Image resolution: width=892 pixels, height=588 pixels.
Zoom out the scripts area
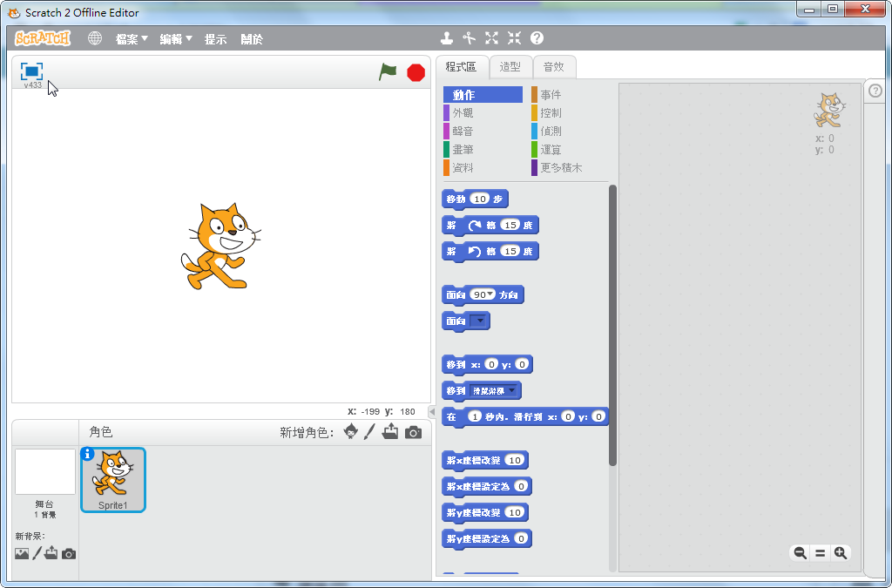tap(800, 553)
